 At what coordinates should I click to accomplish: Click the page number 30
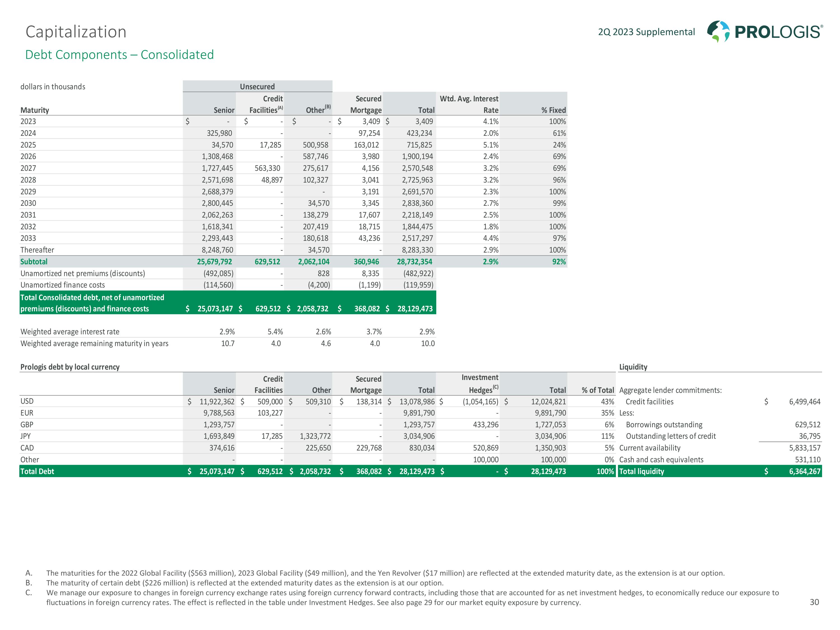coord(814,602)
